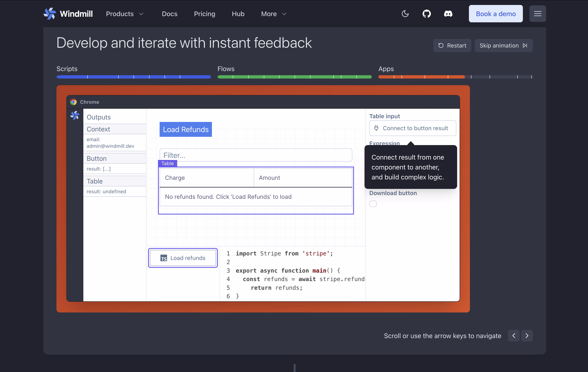Click the Filter input field
Screen dimensions: 588x372
coord(256,155)
